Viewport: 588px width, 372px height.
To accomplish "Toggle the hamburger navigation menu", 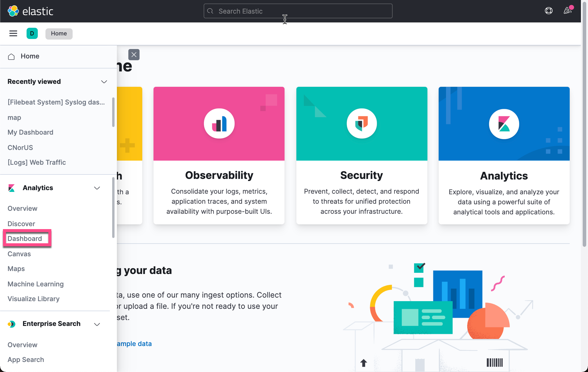I will point(13,33).
